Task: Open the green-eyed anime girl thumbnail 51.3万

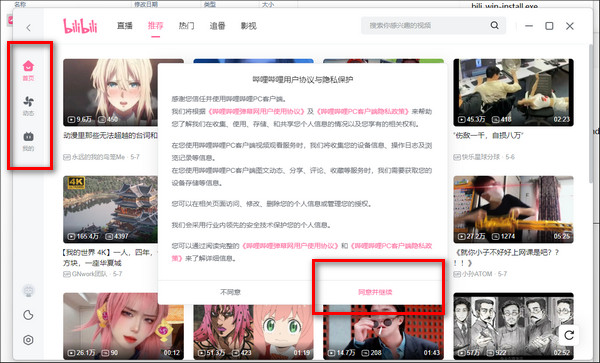Action: [253, 332]
